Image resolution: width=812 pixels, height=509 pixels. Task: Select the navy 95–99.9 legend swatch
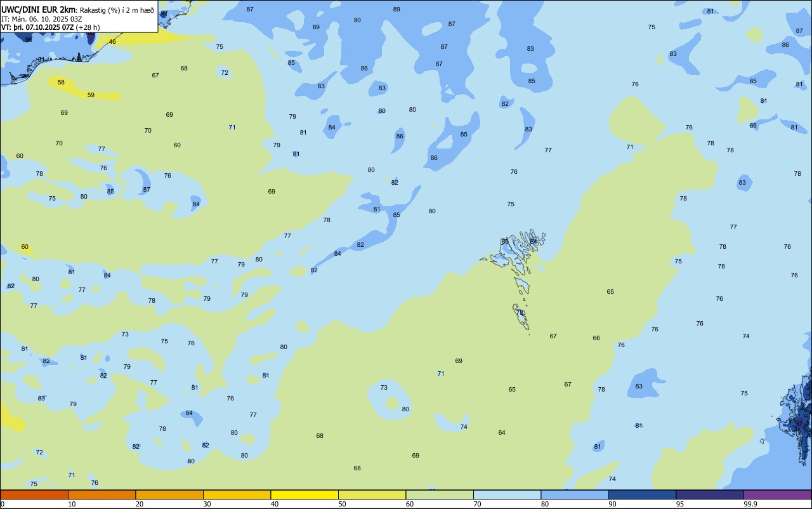(x=710, y=494)
